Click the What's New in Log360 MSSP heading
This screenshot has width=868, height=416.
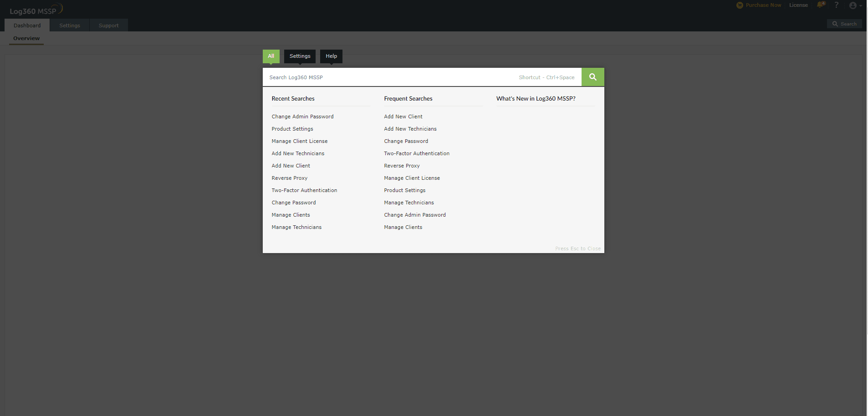coord(536,98)
